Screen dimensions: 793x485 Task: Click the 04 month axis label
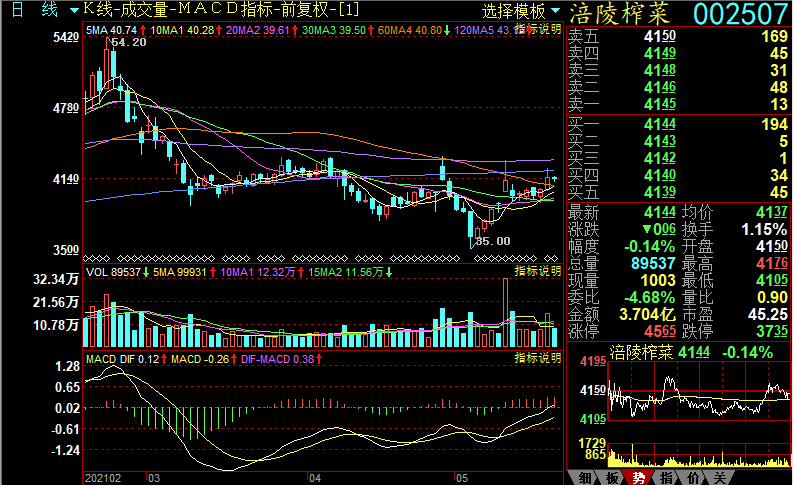(x=315, y=478)
